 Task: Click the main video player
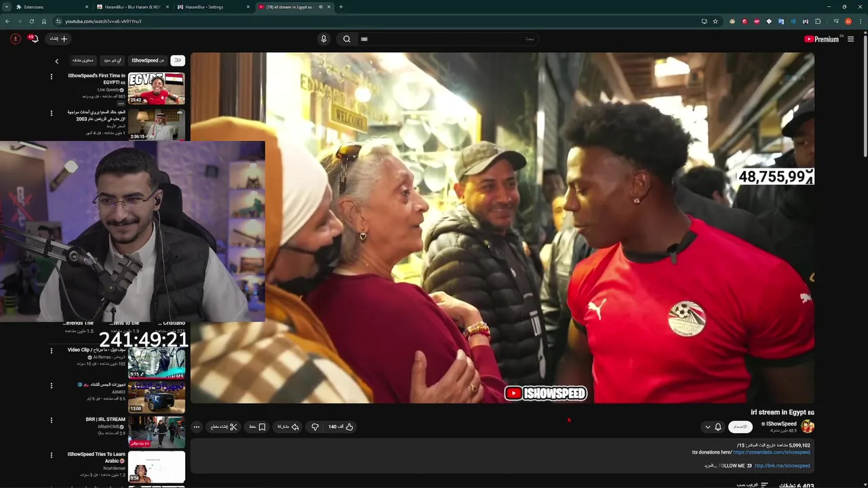502,228
